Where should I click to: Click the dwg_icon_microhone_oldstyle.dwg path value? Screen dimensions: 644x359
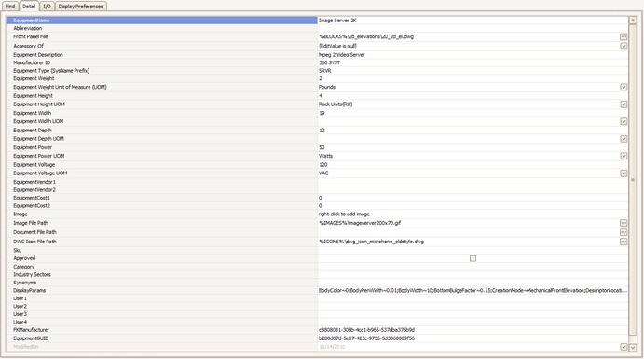tap(371, 242)
